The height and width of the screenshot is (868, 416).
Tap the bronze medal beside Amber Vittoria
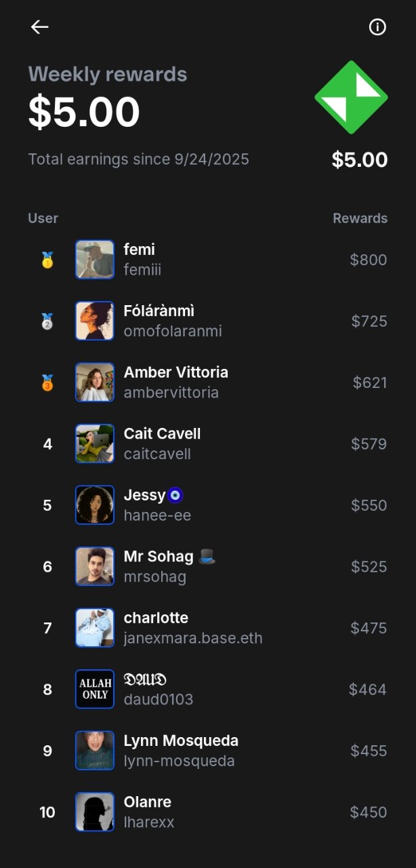tap(47, 383)
